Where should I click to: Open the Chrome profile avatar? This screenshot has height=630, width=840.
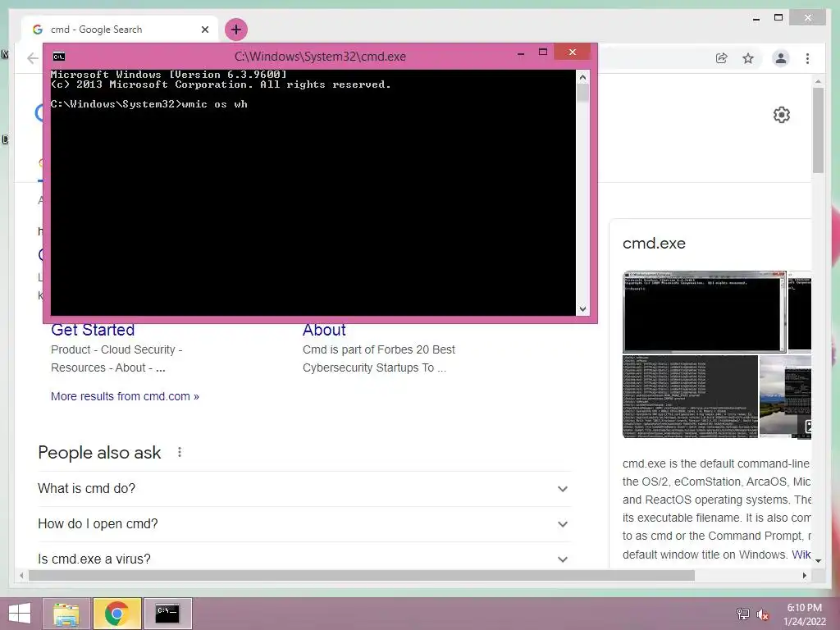coord(781,58)
